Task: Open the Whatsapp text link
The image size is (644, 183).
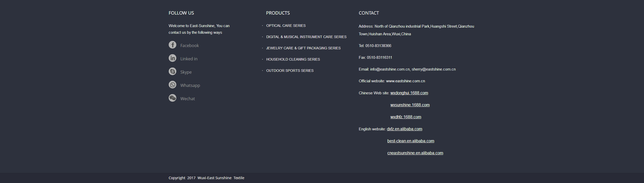Action: point(190,85)
